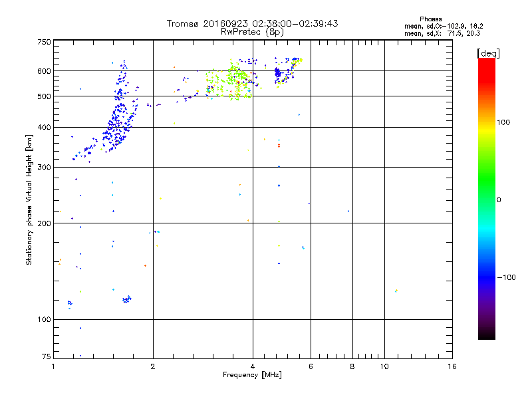Click the black bottom of the colorbar
Viewport: 532px width, 399px height.
[487, 334]
